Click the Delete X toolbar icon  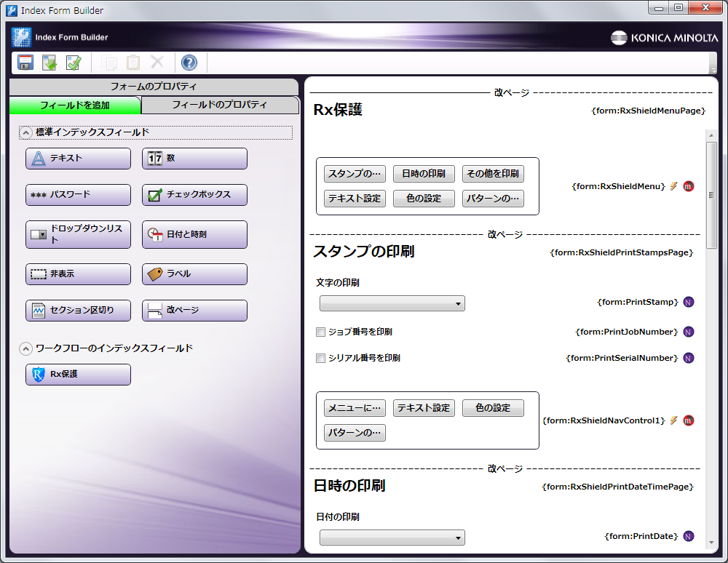pos(157,62)
